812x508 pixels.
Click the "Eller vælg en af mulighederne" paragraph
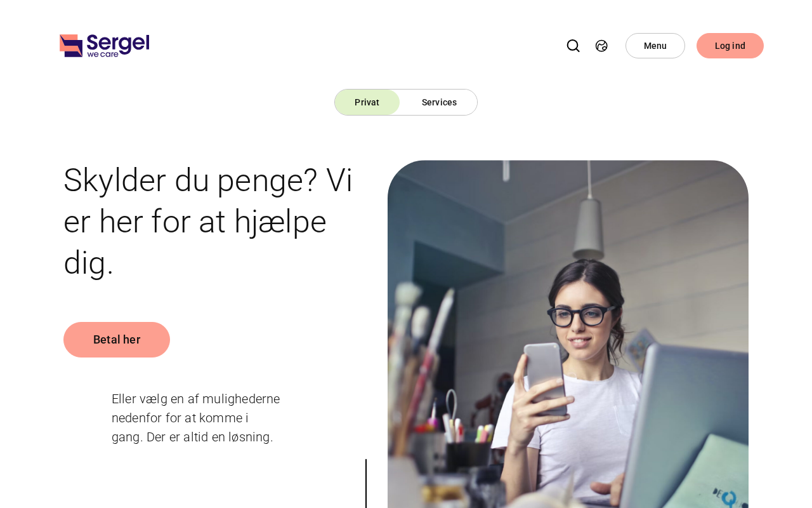point(196,418)
